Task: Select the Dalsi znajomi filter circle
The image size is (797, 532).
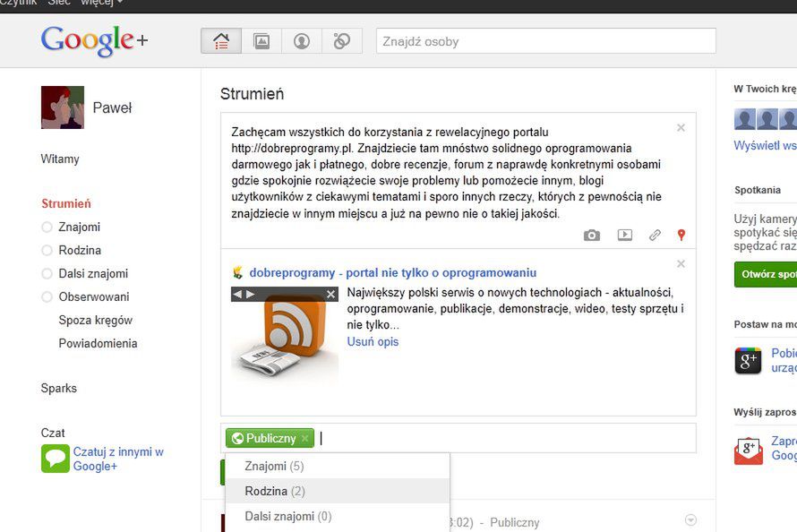Action: (47, 274)
